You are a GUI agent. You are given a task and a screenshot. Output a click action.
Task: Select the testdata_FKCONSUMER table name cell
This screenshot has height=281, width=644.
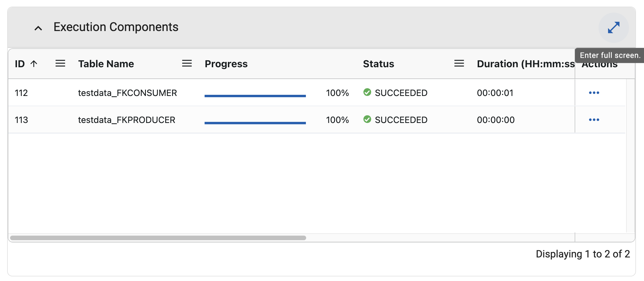(127, 93)
